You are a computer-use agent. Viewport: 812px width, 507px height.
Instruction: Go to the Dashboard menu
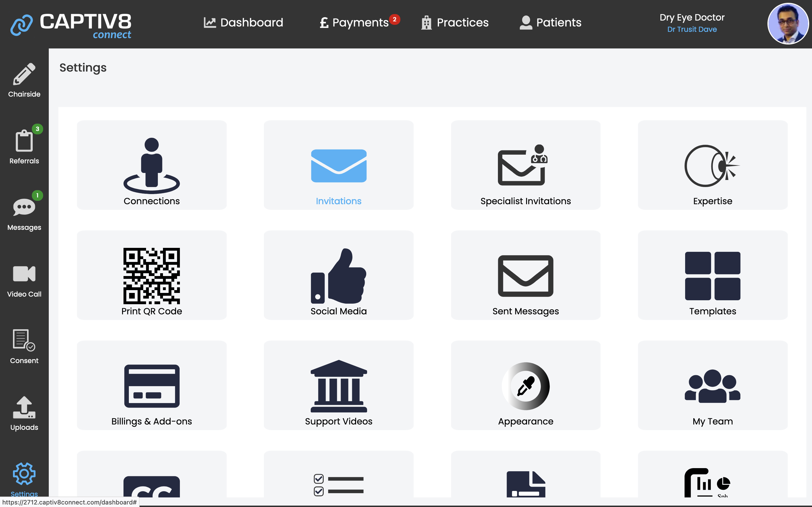(x=244, y=23)
